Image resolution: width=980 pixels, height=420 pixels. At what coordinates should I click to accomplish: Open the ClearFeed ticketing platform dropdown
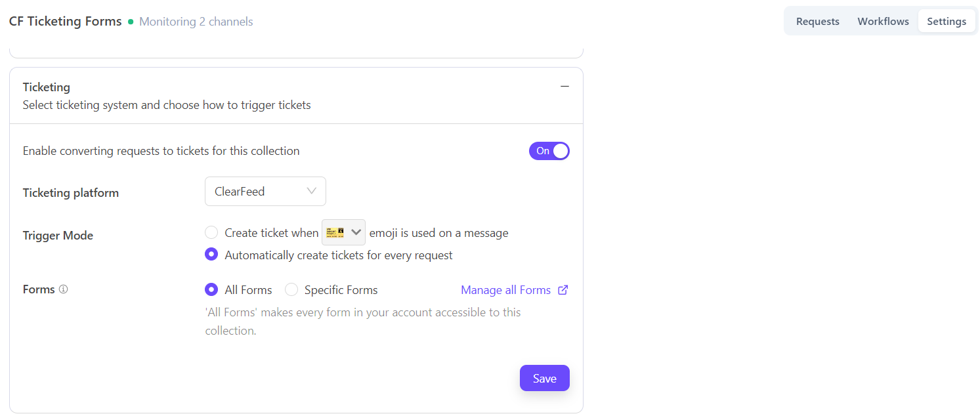(265, 192)
